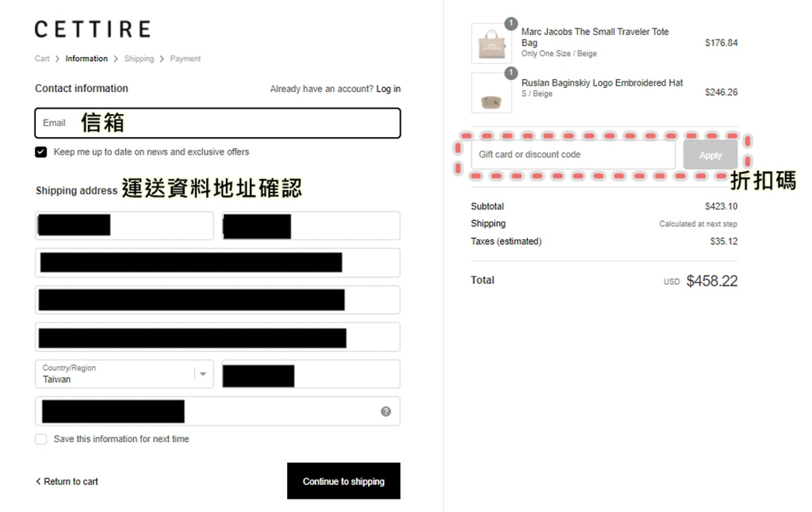The width and height of the screenshot is (812, 512).
Task: Enable Save this information for next time
Action: tap(41, 439)
